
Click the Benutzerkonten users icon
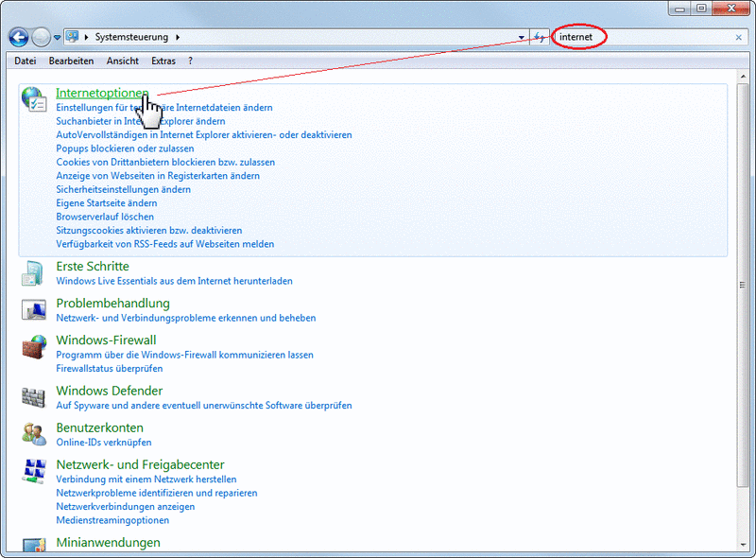(x=34, y=434)
